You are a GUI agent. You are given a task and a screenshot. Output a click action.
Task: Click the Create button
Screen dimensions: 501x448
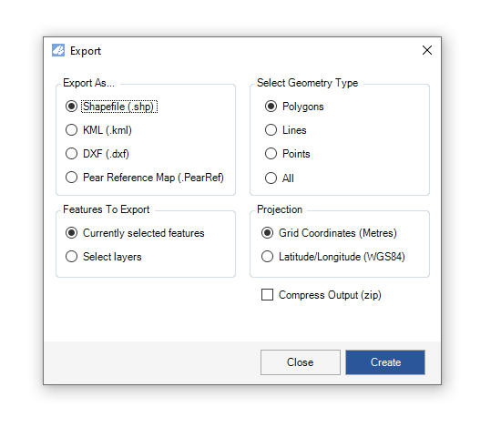coord(385,362)
